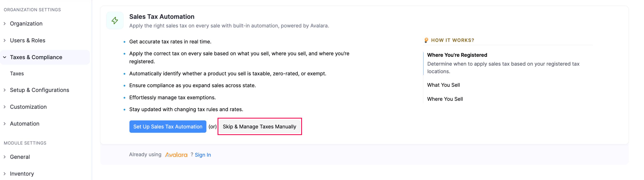The width and height of the screenshot is (644, 180).
Task: Click Skip & Manage Taxes Manually
Action: pyautogui.click(x=259, y=126)
